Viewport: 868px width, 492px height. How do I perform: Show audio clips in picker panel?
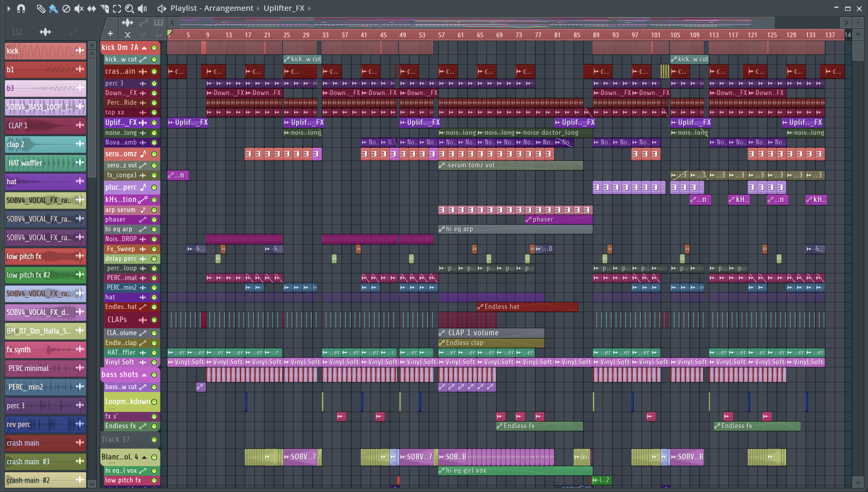(x=45, y=32)
